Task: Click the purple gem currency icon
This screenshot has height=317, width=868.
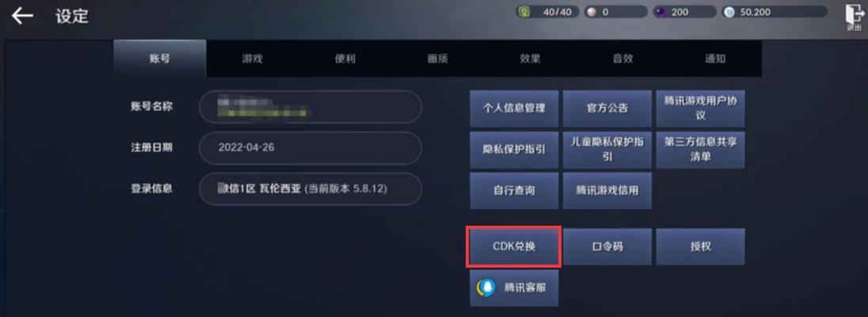Action: pos(661,12)
